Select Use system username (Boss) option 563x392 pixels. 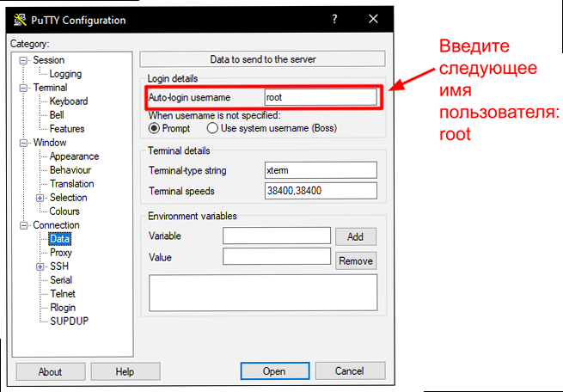tap(212, 128)
